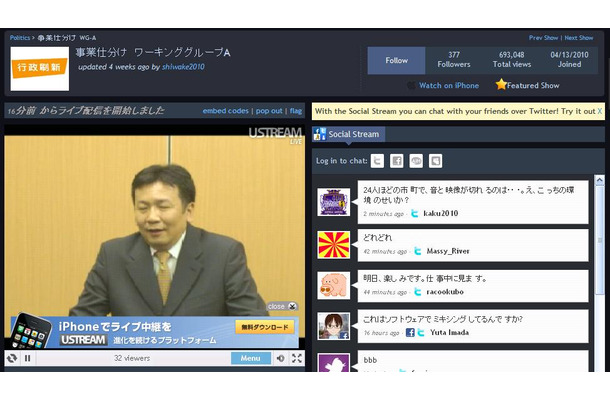The image size is (610, 400).
Task: Click the Twitter login icon in chat
Action: click(x=377, y=161)
